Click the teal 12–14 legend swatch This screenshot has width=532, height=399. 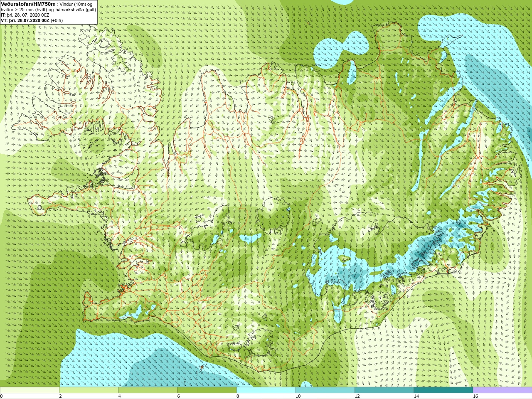pos(384,390)
